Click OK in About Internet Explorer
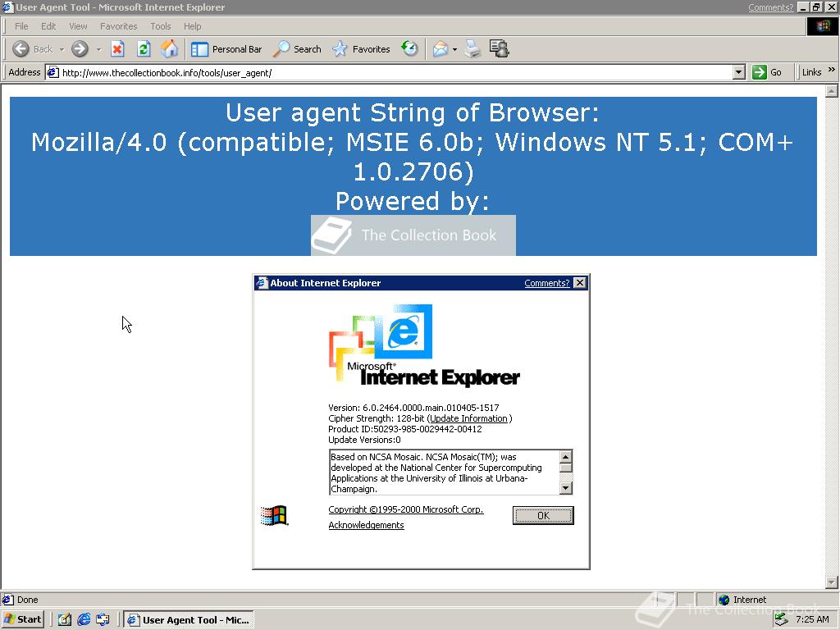Image resolution: width=840 pixels, height=630 pixels. pos(543,515)
